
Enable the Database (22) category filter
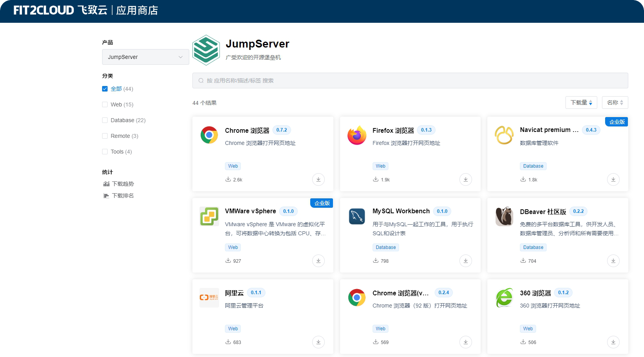[x=105, y=120]
